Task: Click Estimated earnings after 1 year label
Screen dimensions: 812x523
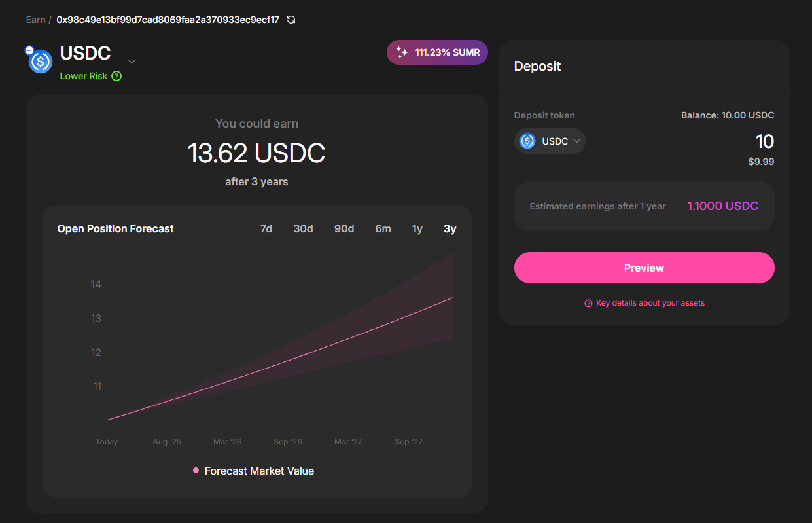Action: (x=598, y=206)
